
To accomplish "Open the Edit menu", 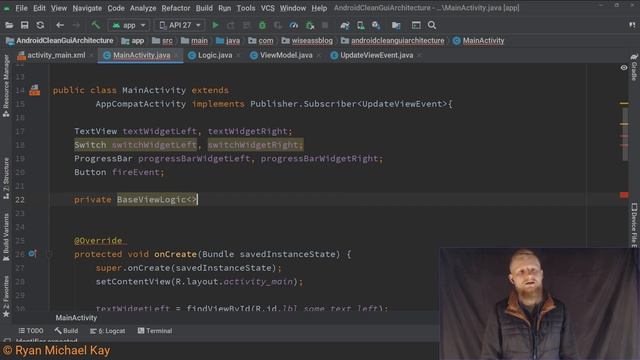I will coord(39,8).
